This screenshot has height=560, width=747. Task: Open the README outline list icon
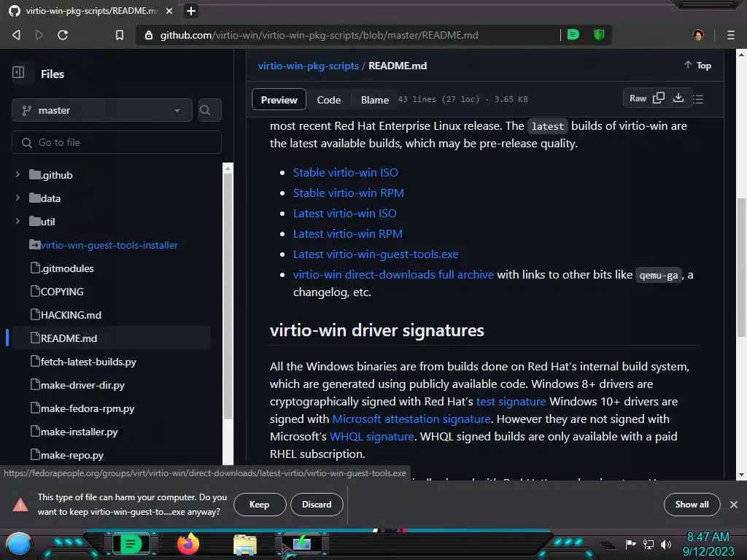(x=698, y=98)
